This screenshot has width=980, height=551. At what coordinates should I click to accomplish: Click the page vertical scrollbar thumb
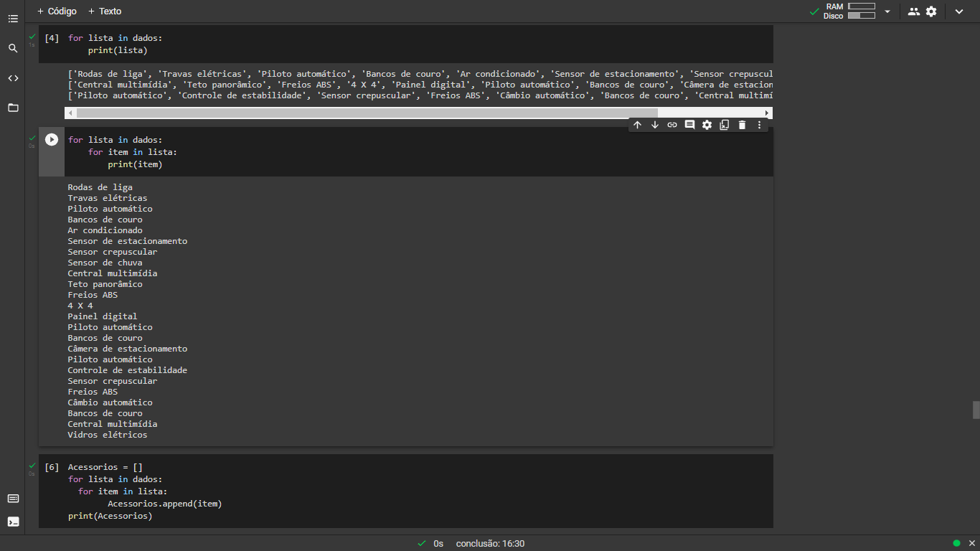pyautogui.click(x=976, y=410)
